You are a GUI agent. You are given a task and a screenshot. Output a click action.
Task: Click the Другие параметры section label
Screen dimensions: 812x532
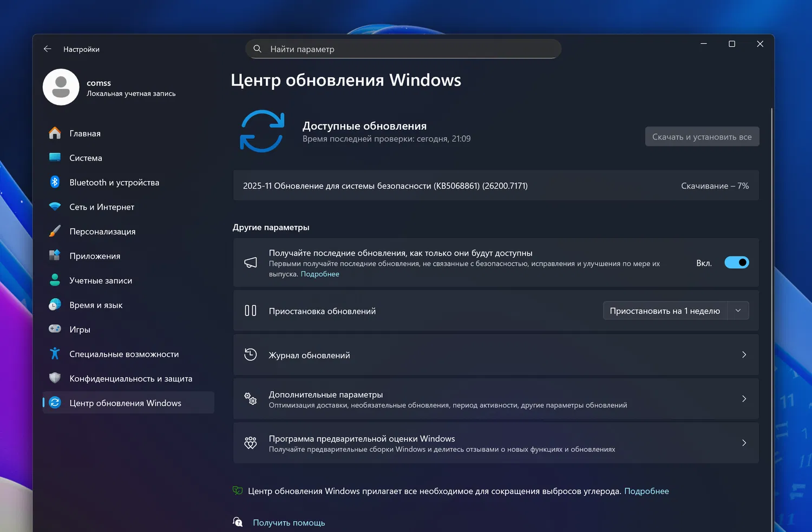pyautogui.click(x=271, y=227)
